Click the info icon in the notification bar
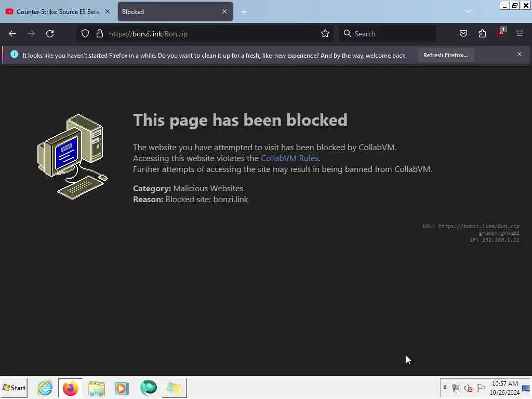 14,54
